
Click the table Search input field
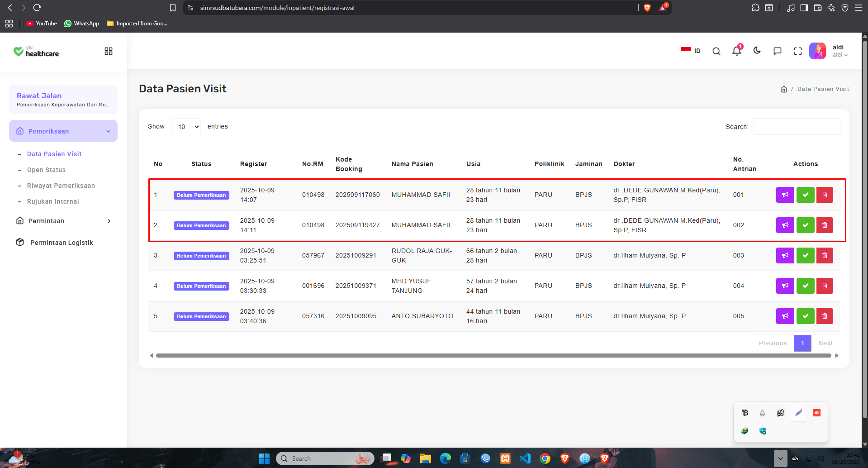tap(797, 127)
